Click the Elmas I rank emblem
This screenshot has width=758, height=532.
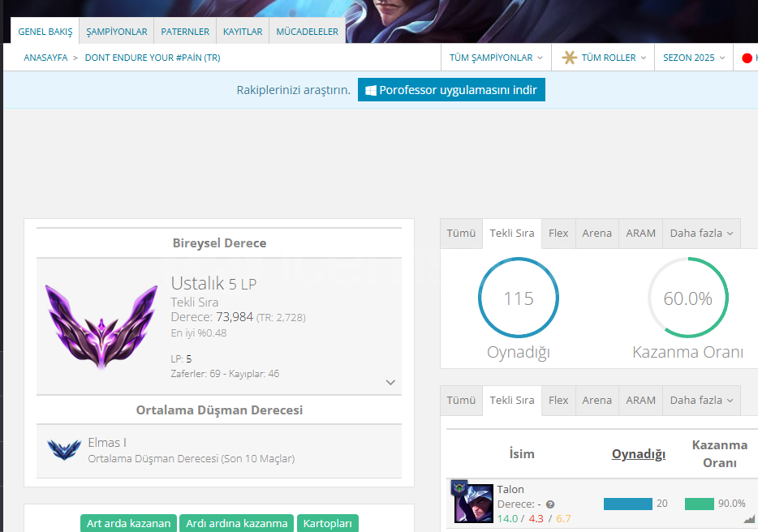[64, 449]
